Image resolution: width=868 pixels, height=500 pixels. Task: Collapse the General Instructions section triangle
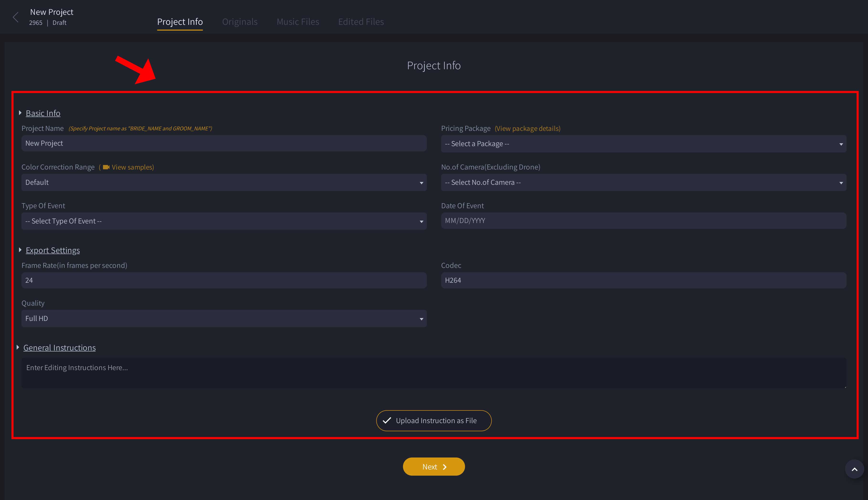click(x=18, y=347)
